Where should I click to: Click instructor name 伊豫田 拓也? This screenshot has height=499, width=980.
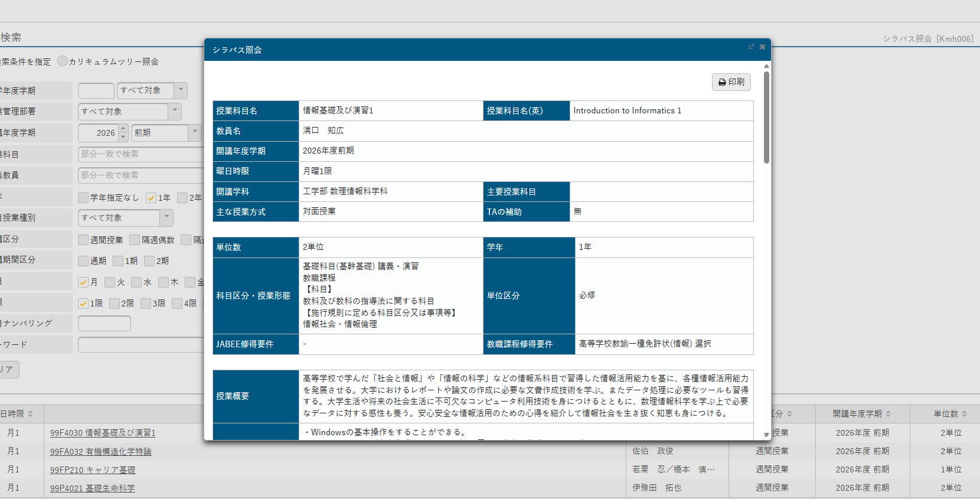657,488
